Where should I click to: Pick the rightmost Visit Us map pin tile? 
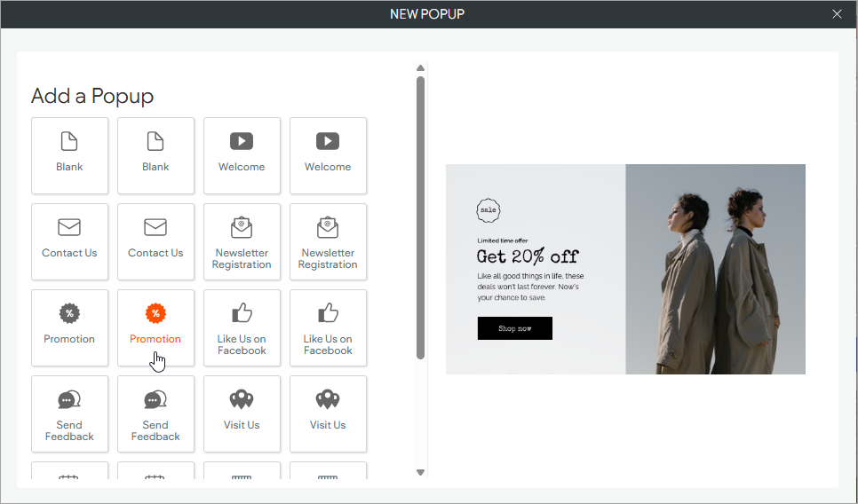(x=328, y=413)
